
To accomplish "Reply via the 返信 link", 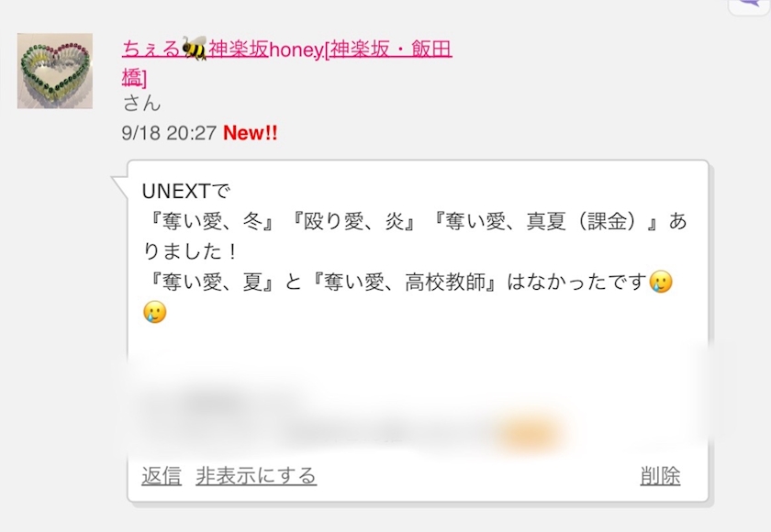I will pos(162,476).
